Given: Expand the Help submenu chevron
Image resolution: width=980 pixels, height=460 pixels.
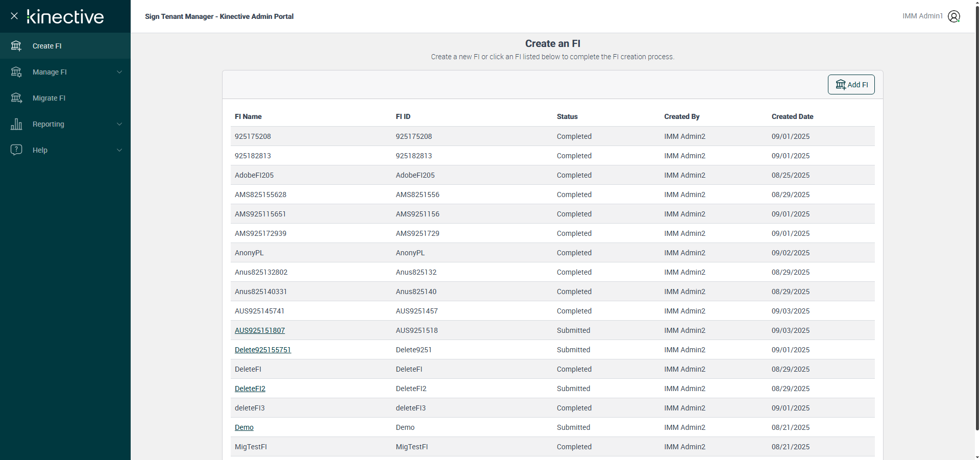Looking at the screenshot, I should [119, 150].
